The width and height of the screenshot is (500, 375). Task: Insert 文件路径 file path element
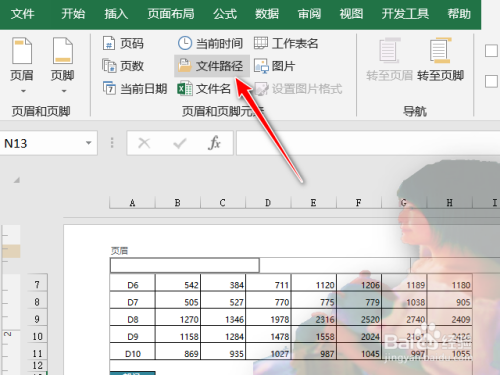click(x=212, y=66)
